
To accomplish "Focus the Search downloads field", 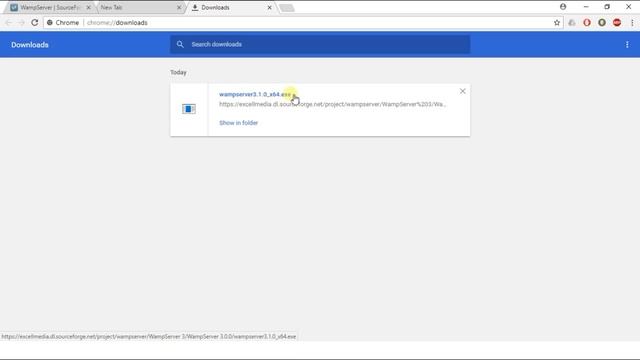I will 320,44.
